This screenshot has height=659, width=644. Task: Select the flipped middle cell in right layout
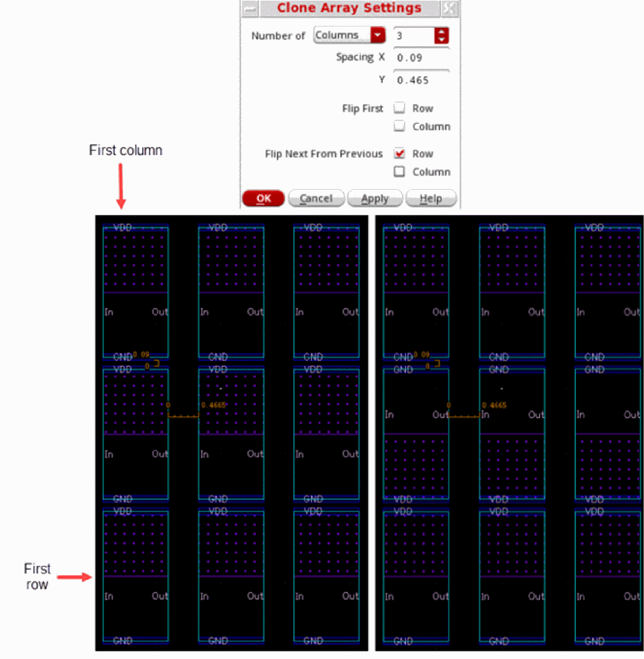coord(511,434)
